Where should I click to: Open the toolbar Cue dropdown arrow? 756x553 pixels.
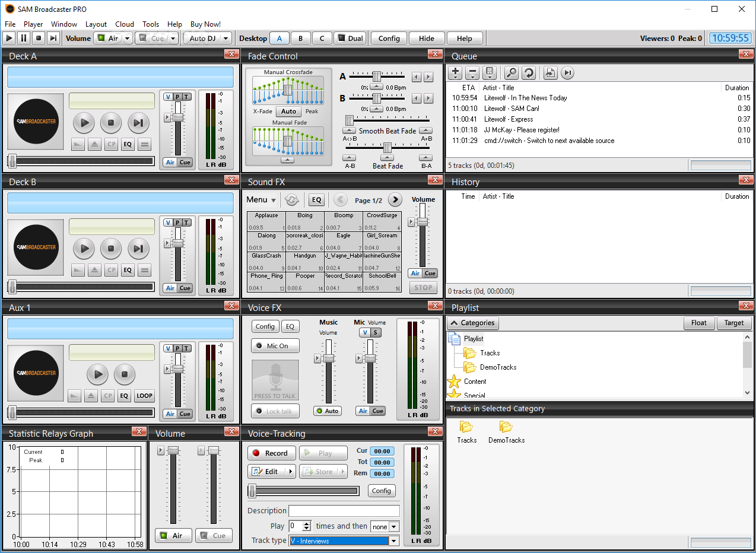173,39
